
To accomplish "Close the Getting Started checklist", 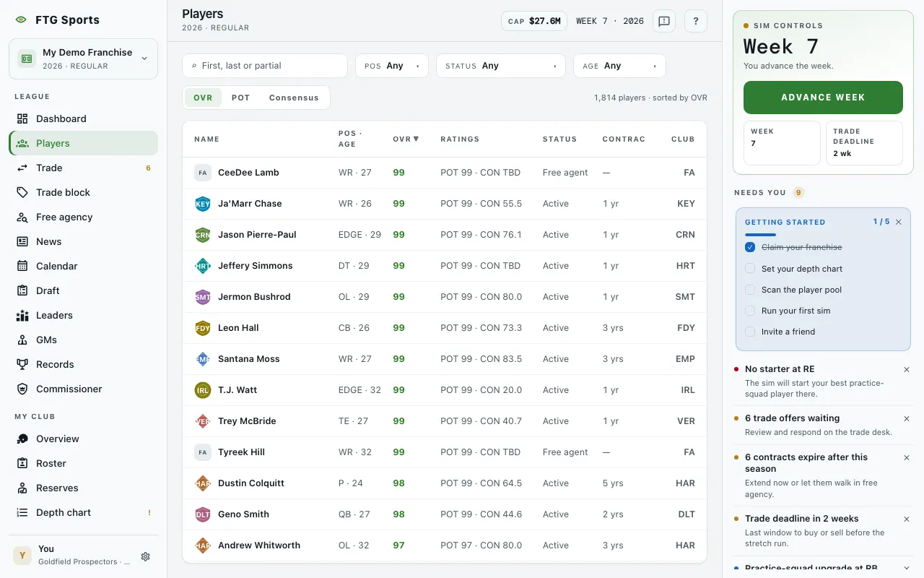I will (x=898, y=222).
